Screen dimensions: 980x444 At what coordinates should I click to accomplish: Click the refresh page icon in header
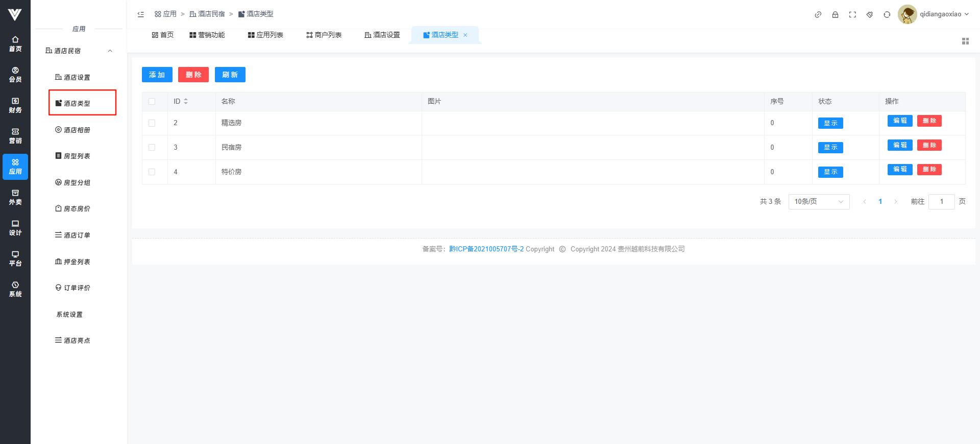887,15
